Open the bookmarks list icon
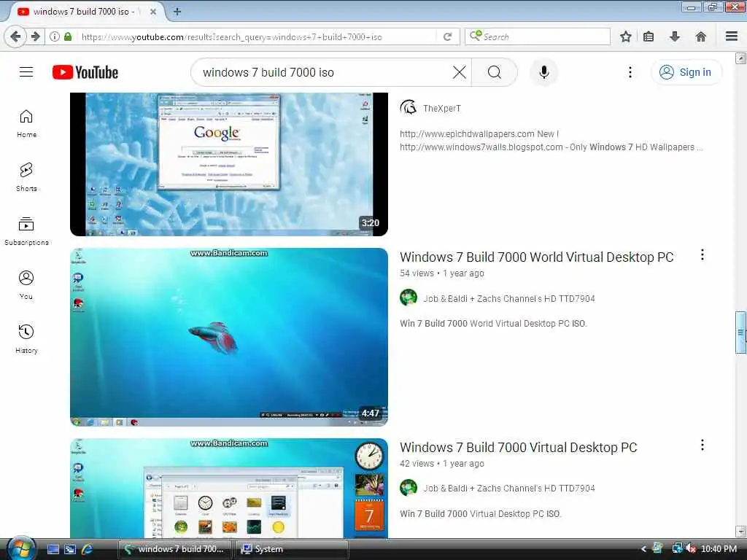The width and height of the screenshot is (747, 560). coord(649,36)
